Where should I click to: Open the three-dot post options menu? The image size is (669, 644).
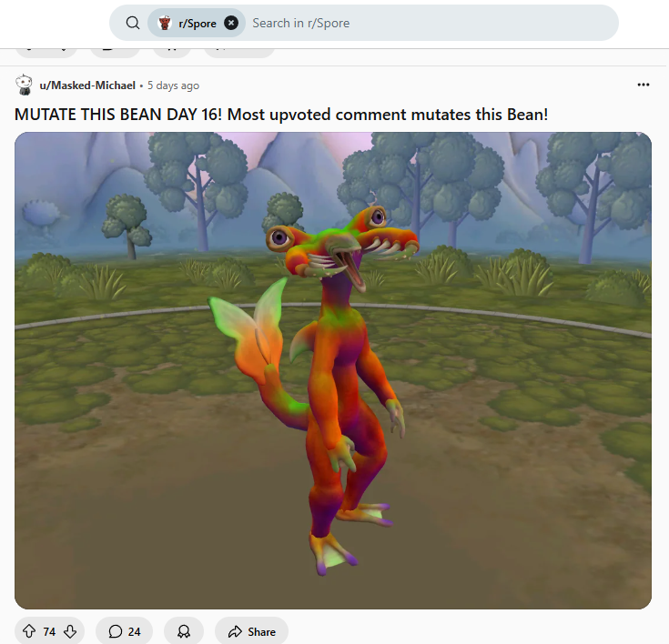(643, 85)
